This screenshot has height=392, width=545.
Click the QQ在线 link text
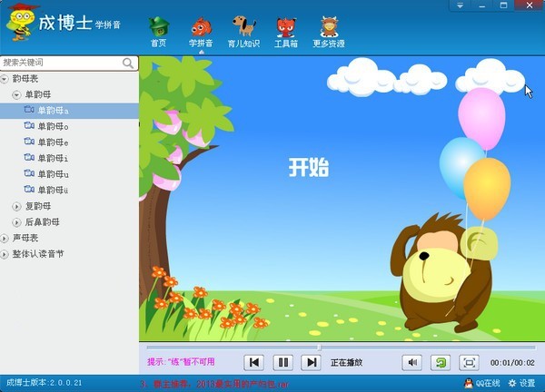(x=488, y=383)
